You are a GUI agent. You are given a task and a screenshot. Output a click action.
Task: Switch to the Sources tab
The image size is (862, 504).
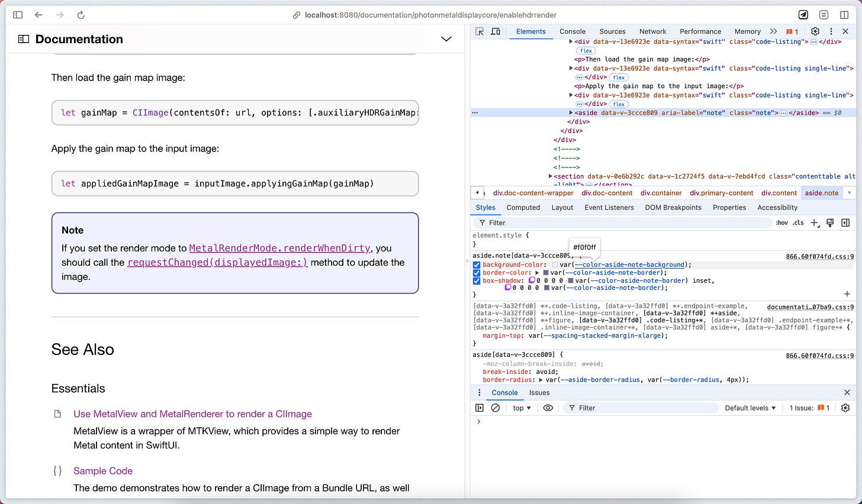click(x=612, y=31)
